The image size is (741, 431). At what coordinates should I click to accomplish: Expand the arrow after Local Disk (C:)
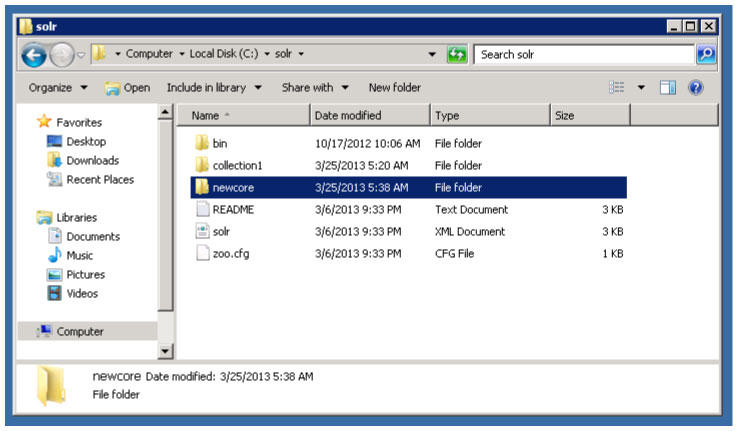(x=267, y=54)
